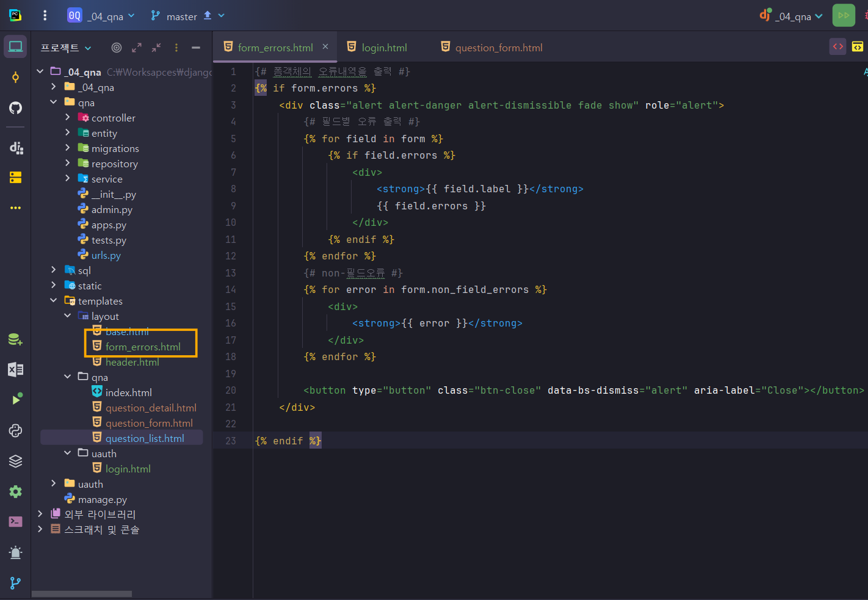Toggle the editor code view icon
The height and width of the screenshot is (600, 868).
tap(838, 46)
